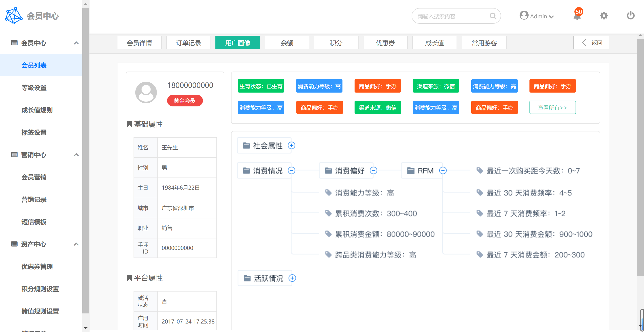Click the 平台属性 bookmark icon

click(x=129, y=278)
